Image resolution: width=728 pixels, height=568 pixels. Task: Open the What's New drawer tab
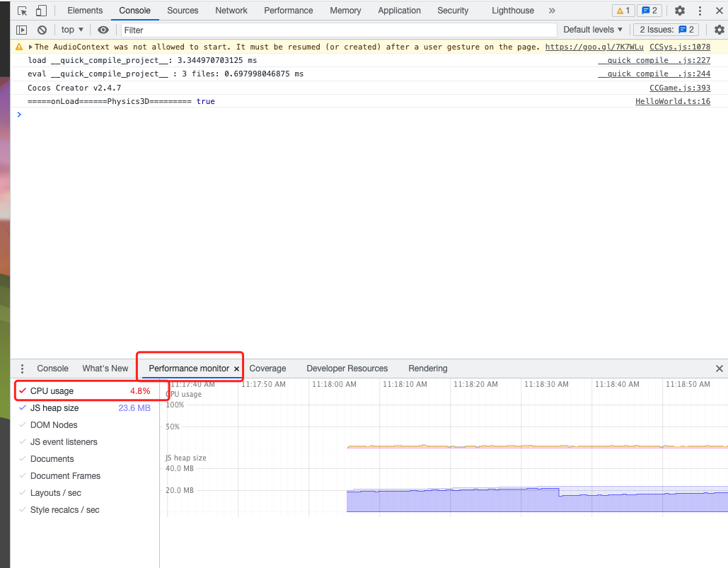pos(105,369)
